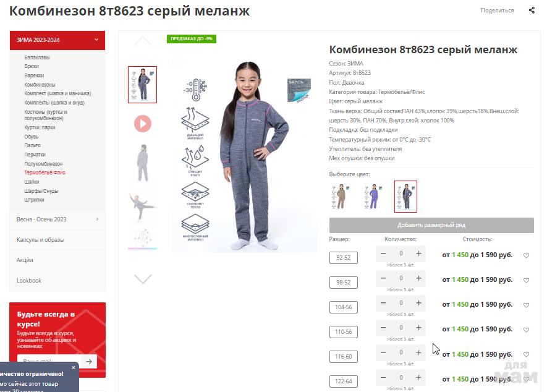This screenshot has height=392, width=547.
Task: Close the limited quantity popup
Action: 74,367
